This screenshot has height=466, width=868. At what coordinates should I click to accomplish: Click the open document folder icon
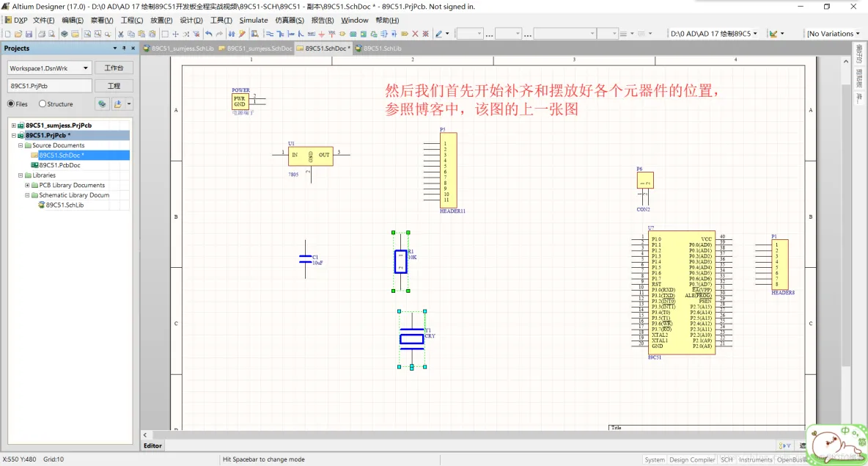click(x=18, y=34)
